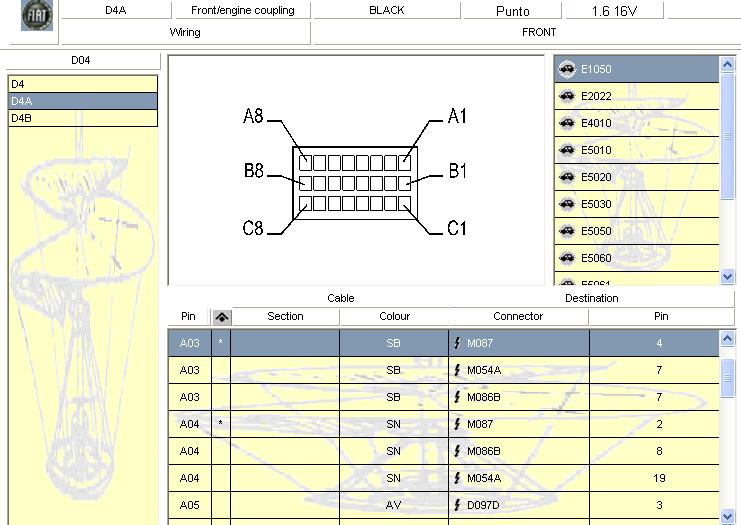
Task: Click the lightning icon next to D097D
Action: point(457,505)
